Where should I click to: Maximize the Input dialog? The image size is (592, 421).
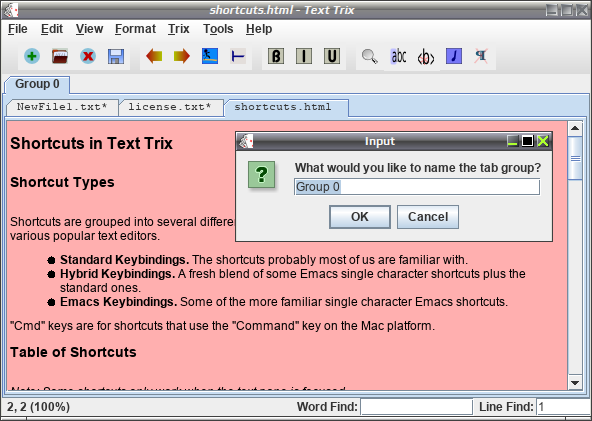(x=527, y=141)
